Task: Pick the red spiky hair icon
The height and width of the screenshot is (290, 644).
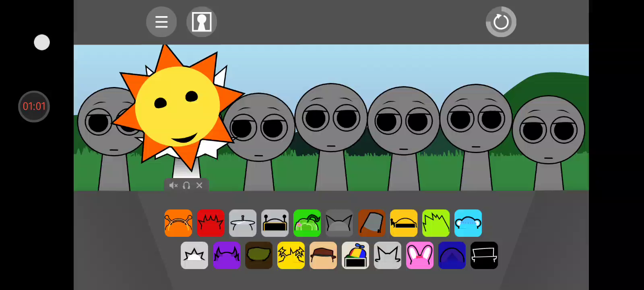Action: (x=211, y=223)
